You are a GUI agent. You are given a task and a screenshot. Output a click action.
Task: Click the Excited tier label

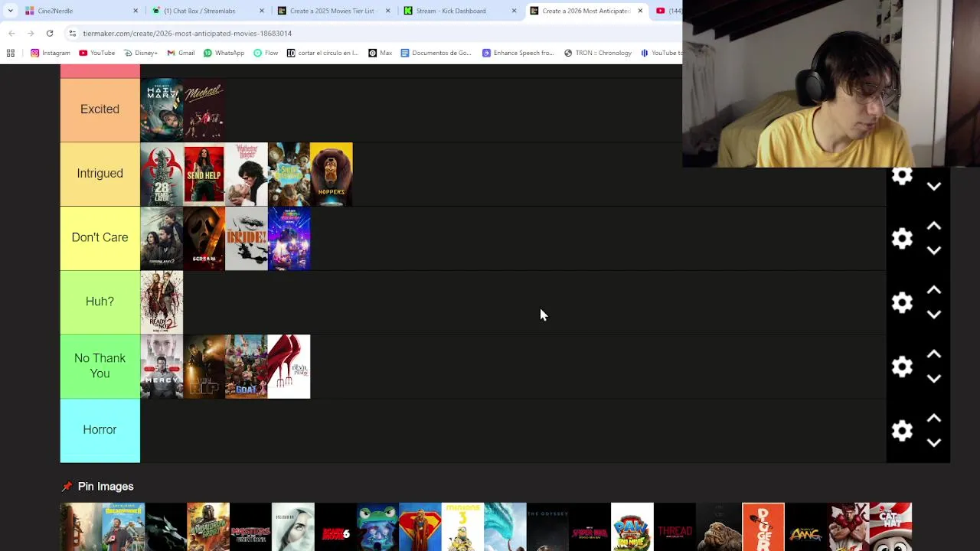pyautogui.click(x=100, y=109)
